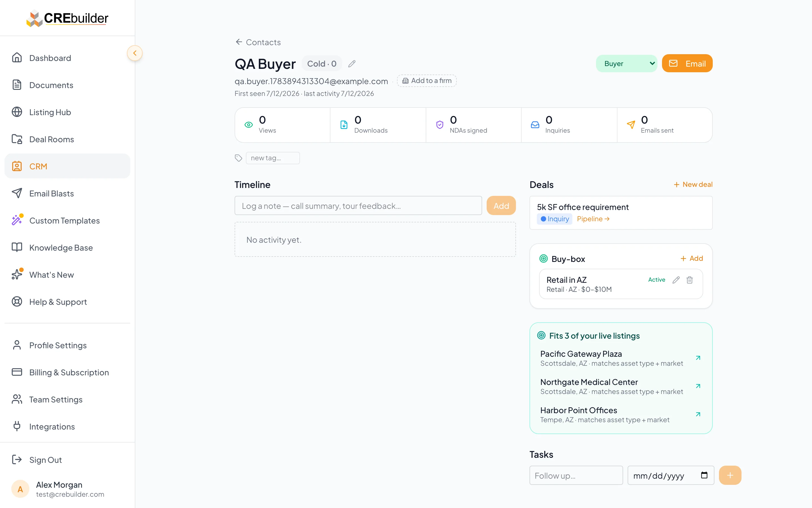Add a new Buy-box
The width and height of the screenshot is (812, 508).
point(692,258)
